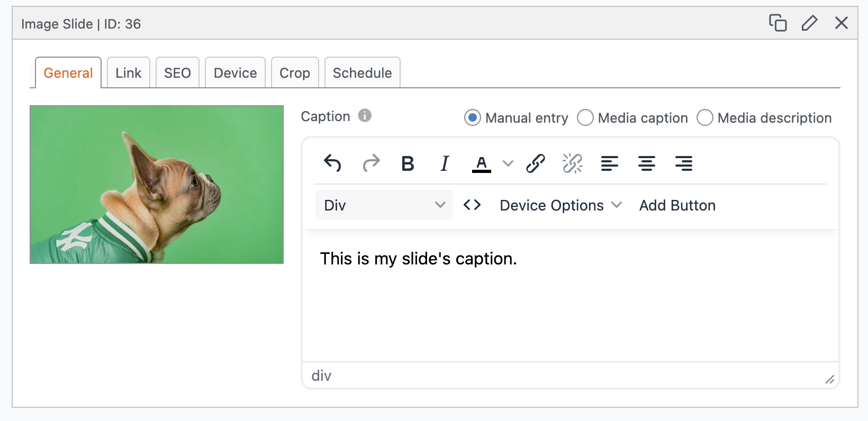Select Media description as caption source
Screen dimensions: 868x421
click(x=705, y=117)
